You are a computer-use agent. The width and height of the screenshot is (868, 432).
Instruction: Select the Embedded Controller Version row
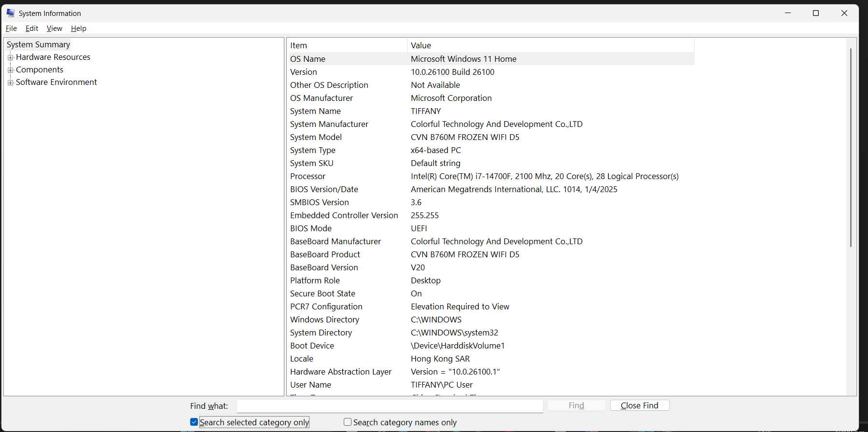click(491, 215)
